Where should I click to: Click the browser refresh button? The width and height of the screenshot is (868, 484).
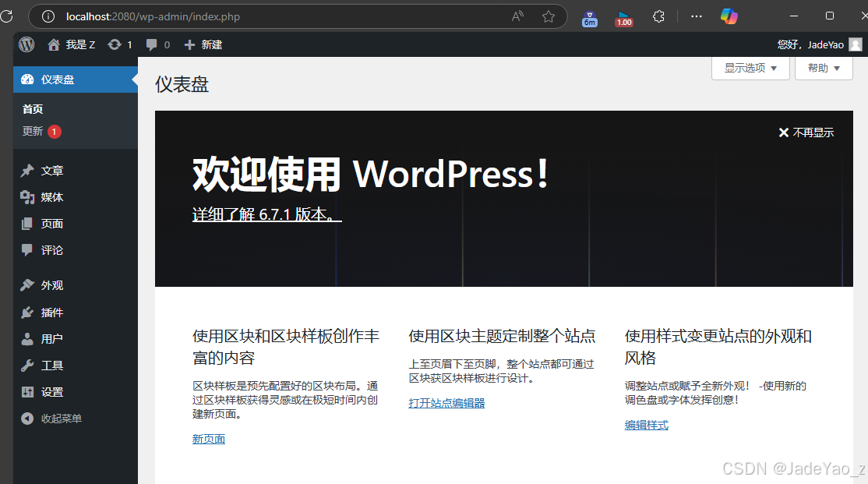(7, 16)
